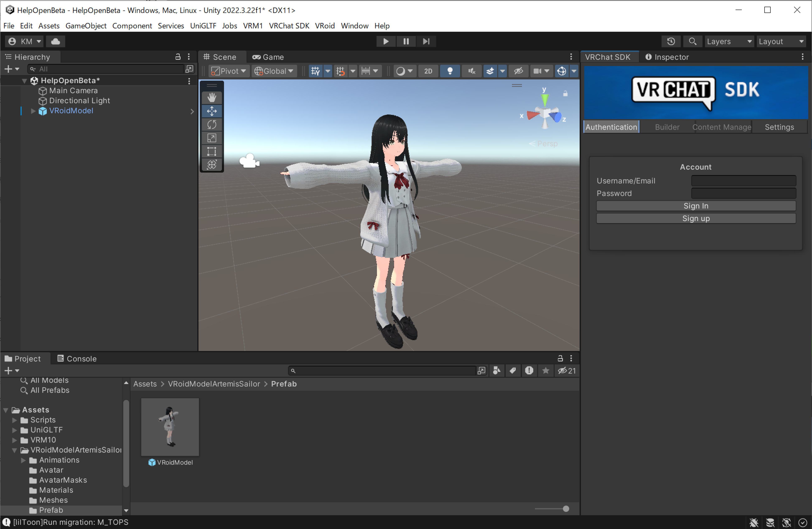
Task: Select the Scale tool
Action: pyautogui.click(x=211, y=138)
